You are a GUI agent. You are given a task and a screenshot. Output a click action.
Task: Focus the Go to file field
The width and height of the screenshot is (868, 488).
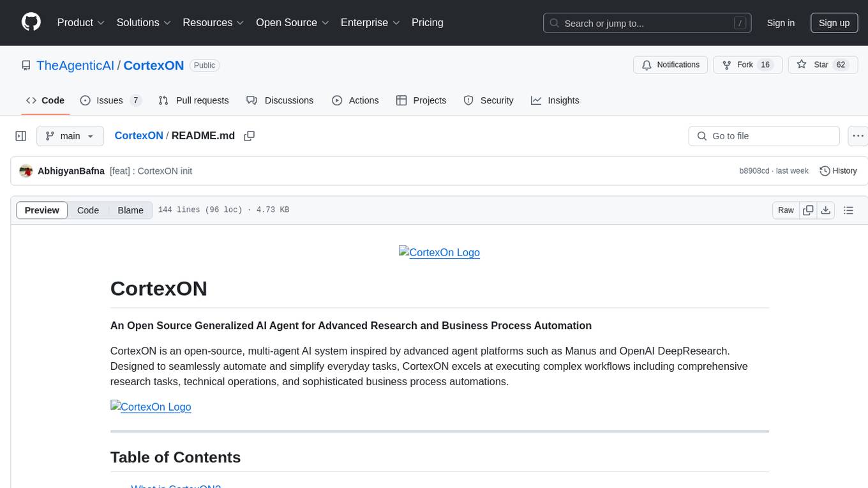pos(764,136)
